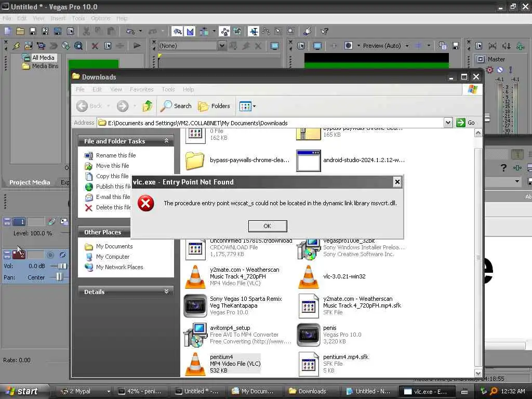Open the Tools menu in Downloads window
The width and height of the screenshot is (532, 399).
[168, 89]
